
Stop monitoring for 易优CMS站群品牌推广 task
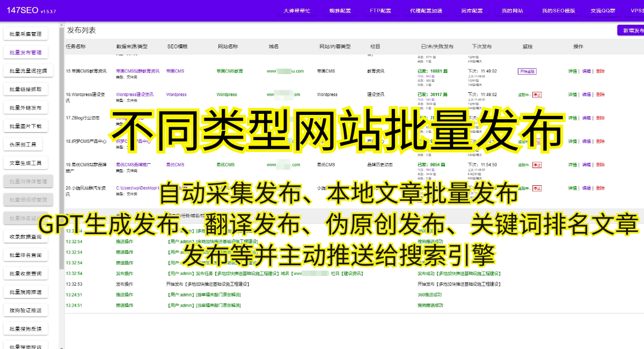(537, 165)
